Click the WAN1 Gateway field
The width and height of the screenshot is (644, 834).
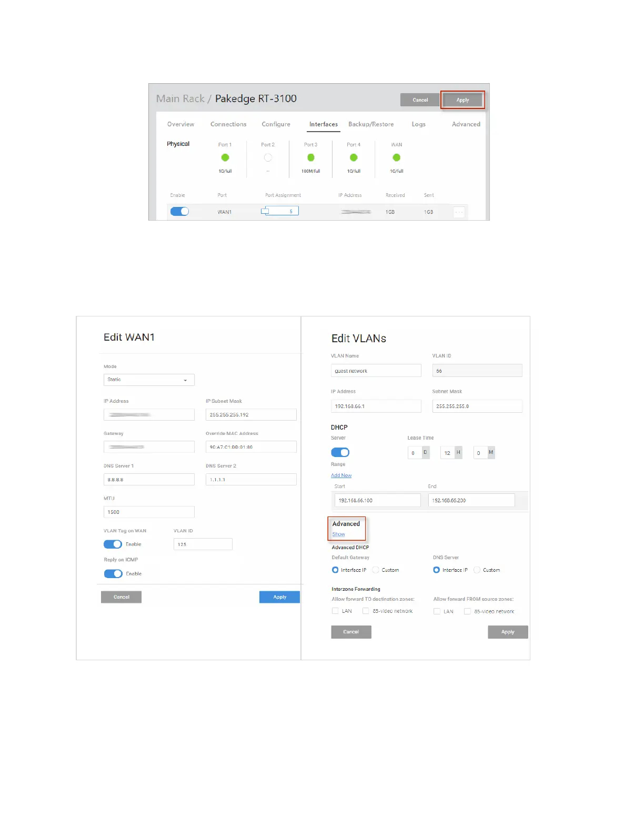(149, 447)
